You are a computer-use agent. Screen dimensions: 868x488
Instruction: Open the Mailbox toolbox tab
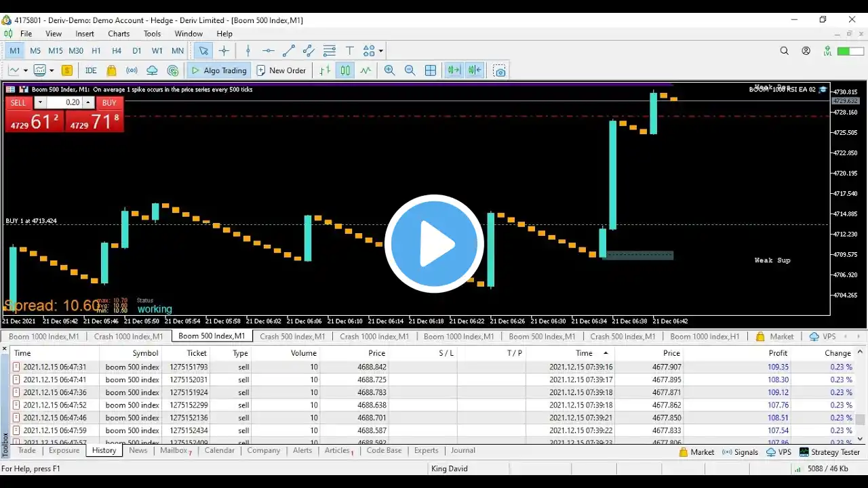click(175, 451)
